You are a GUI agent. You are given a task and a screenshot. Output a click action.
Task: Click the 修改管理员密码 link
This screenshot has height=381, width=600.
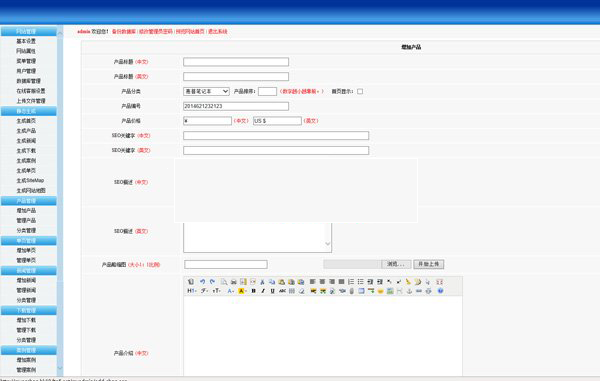point(156,31)
